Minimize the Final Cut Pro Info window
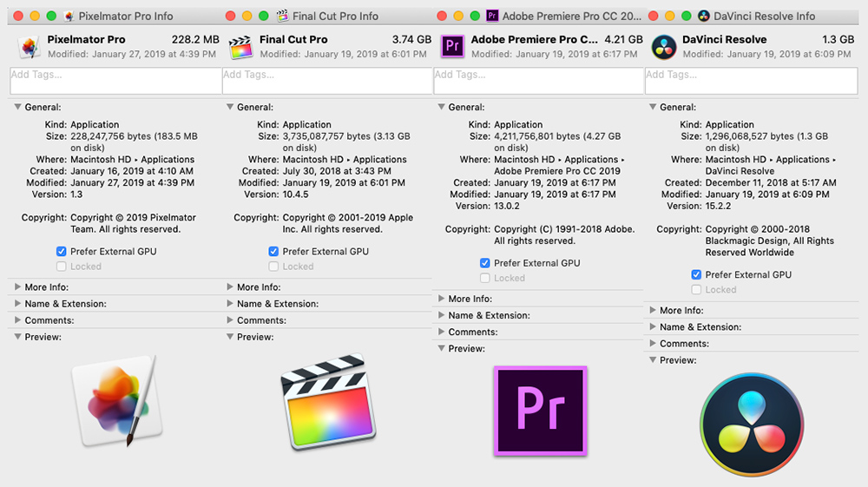 click(x=247, y=16)
